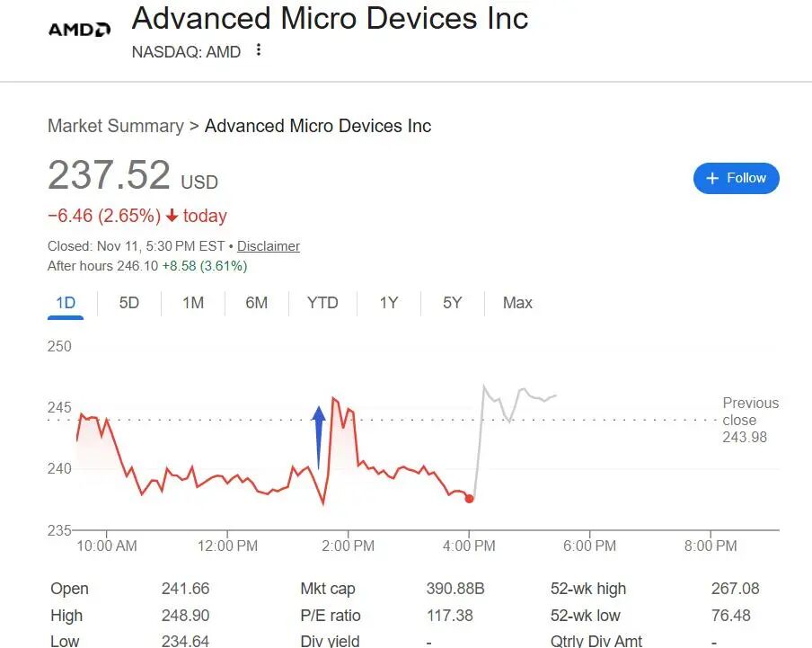Open the Disclaimer link

point(268,246)
